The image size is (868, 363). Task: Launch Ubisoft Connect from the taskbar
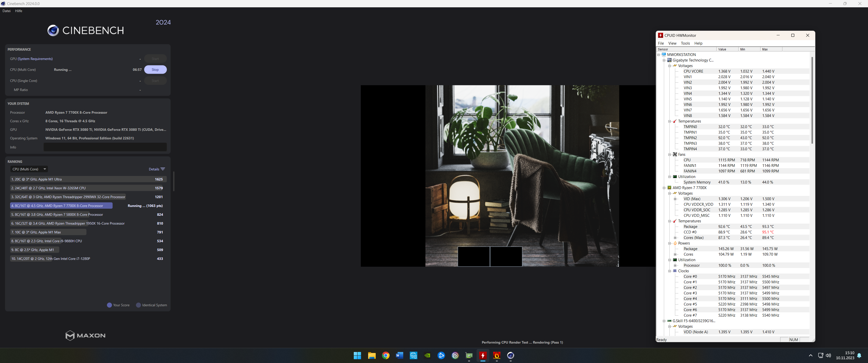455,355
